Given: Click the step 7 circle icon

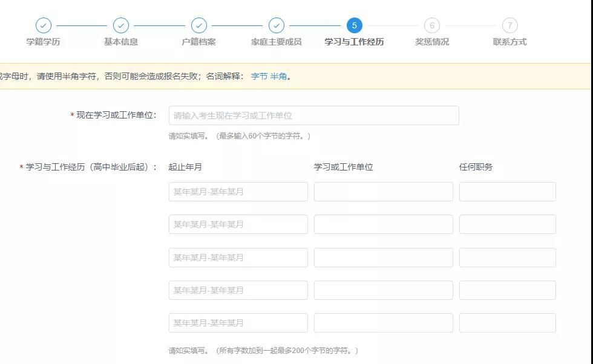Looking at the screenshot, I should 510,25.
